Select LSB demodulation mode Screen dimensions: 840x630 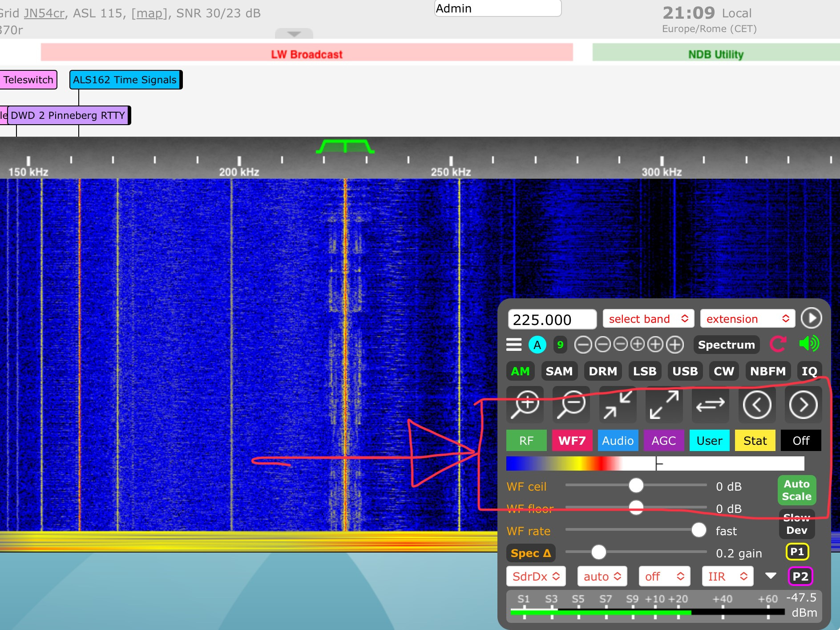click(645, 371)
